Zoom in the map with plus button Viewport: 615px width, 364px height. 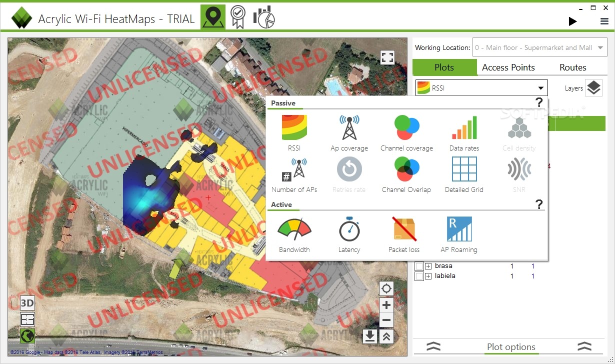386,305
